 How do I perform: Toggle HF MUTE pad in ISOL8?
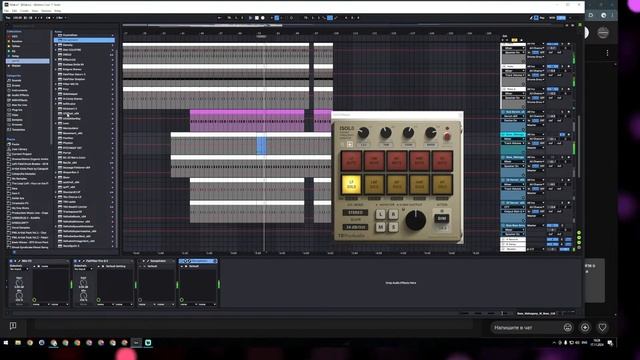[442, 161]
